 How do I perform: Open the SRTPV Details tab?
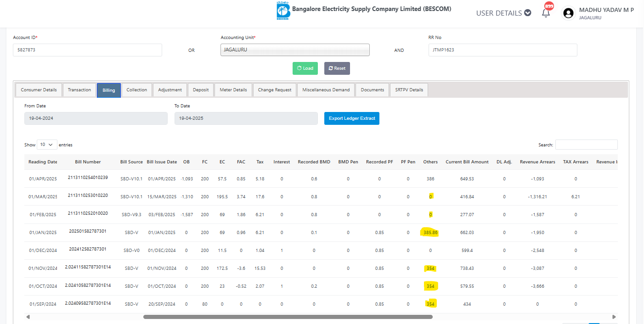coord(409,90)
